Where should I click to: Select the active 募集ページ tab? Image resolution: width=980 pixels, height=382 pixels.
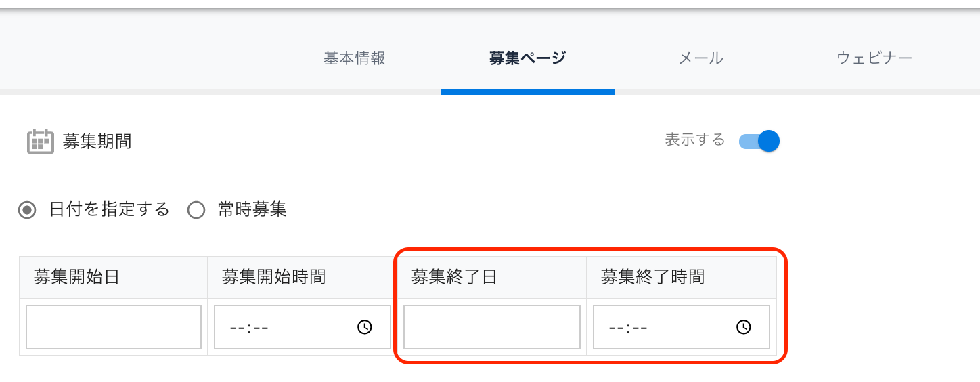click(x=527, y=58)
